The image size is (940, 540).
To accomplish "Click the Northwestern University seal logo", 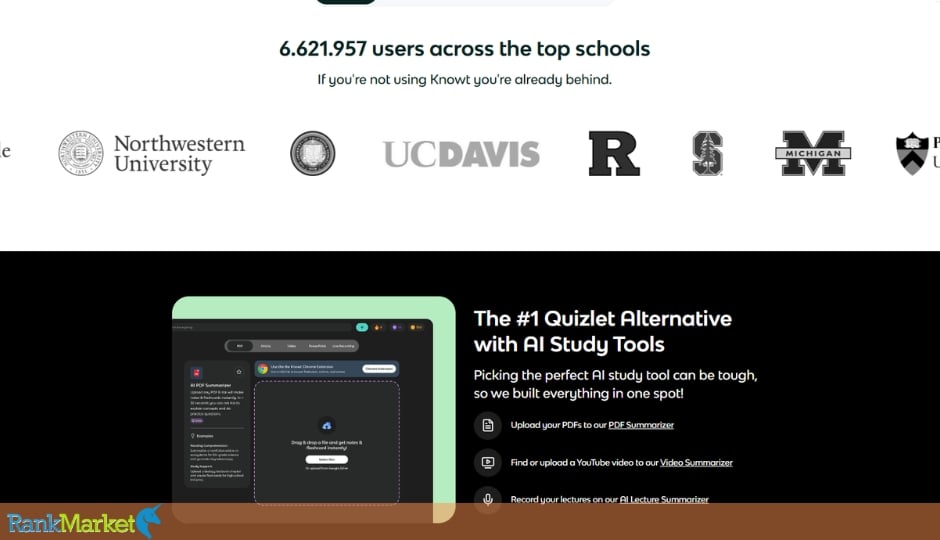I will [x=81, y=153].
